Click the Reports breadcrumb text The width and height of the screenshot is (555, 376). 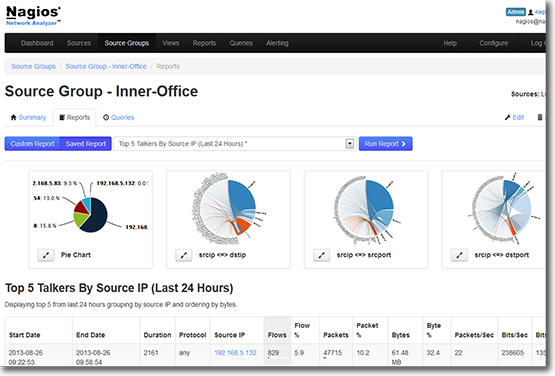point(168,66)
